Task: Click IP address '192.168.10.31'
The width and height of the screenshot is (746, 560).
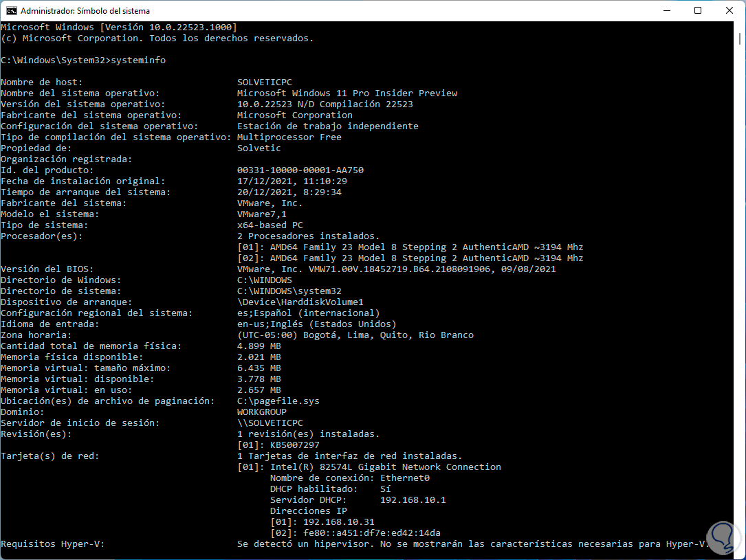Action: [x=339, y=522]
